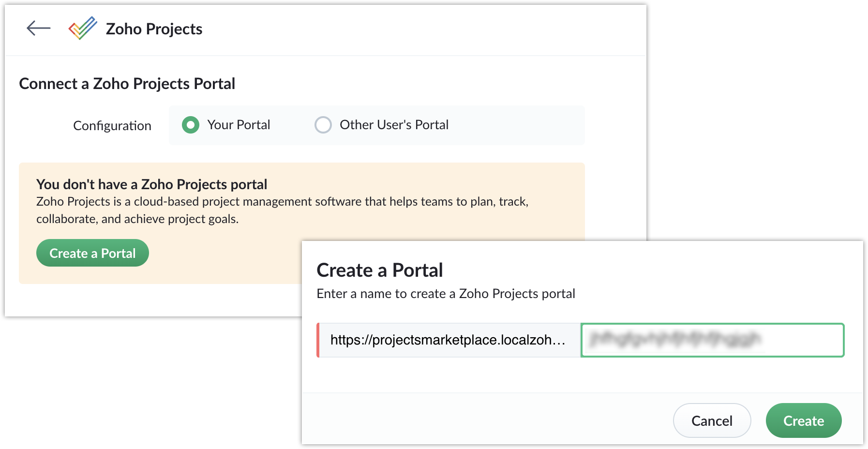Viewport: 868px width, 449px height.
Task: Confirm portal creation with the Create button
Action: [x=804, y=420]
